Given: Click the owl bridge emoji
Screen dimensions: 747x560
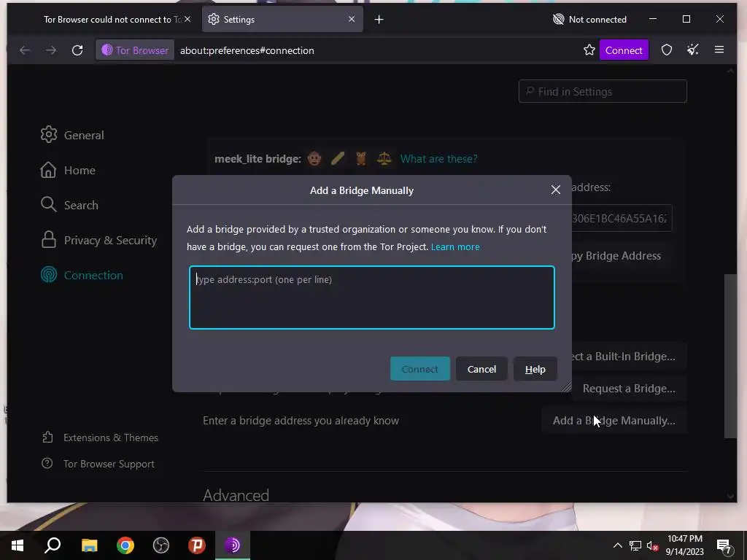Looking at the screenshot, I should (361, 158).
